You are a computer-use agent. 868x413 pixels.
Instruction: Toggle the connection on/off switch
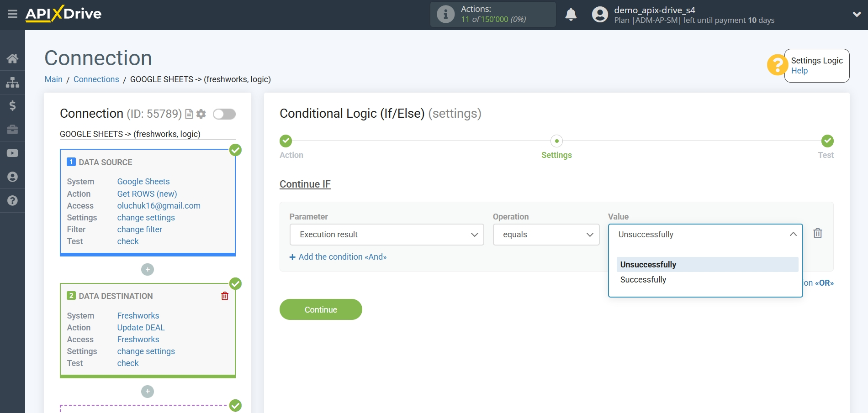pos(224,114)
